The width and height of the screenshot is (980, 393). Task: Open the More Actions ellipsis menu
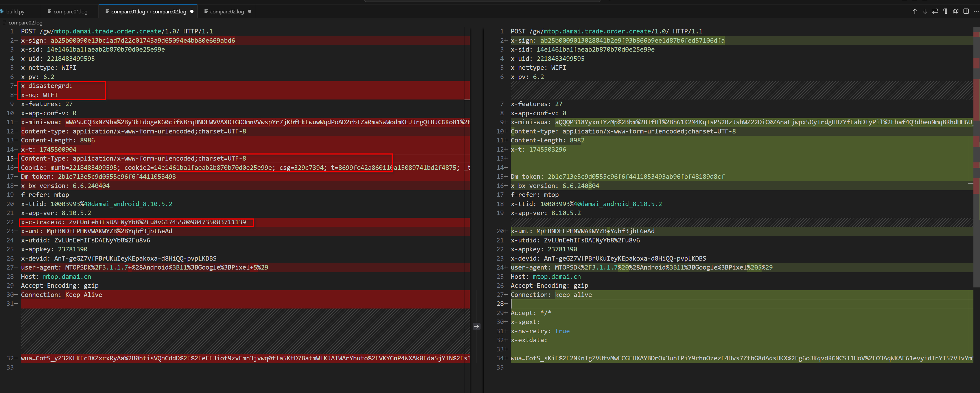click(x=976, y=11)
